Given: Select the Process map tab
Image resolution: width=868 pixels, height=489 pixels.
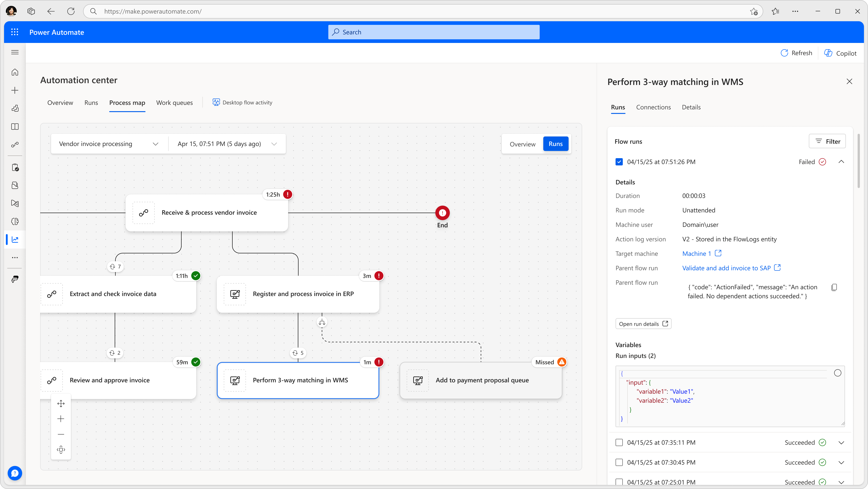Looking at the screenshot, I should [x=127, y=103].
